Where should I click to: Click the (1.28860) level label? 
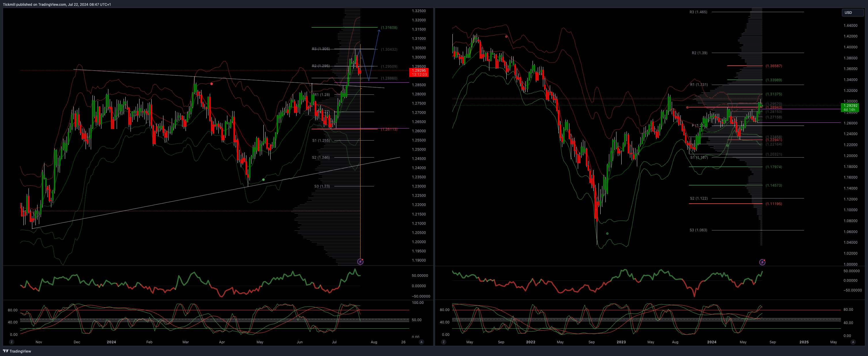click(389, 78)
